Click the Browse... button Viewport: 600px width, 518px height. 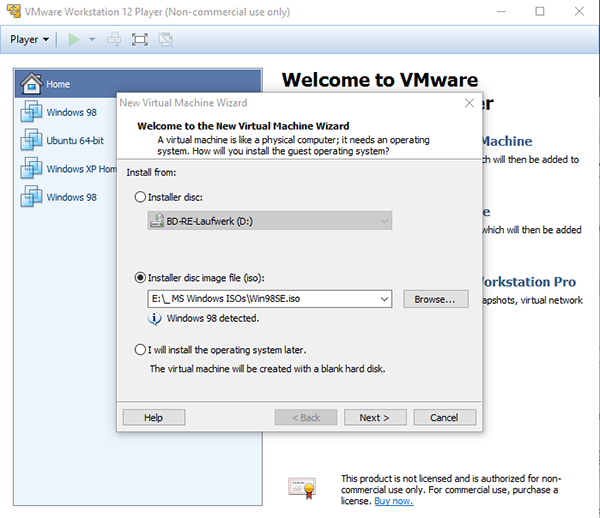tap(435, 299)
